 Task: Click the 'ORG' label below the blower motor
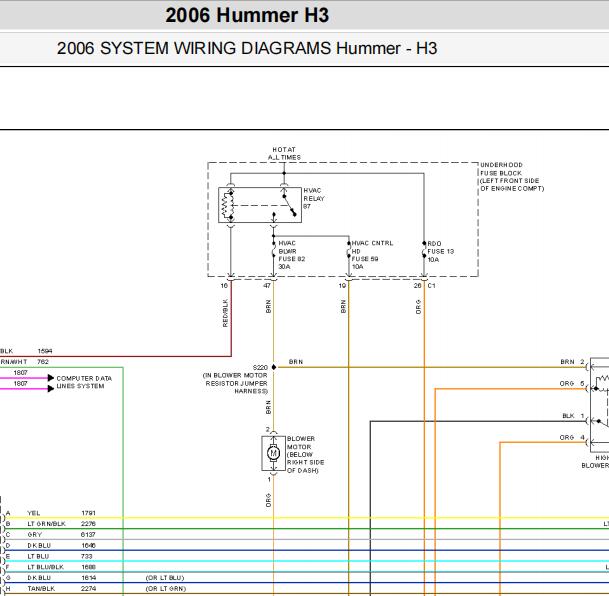point(268,500)
